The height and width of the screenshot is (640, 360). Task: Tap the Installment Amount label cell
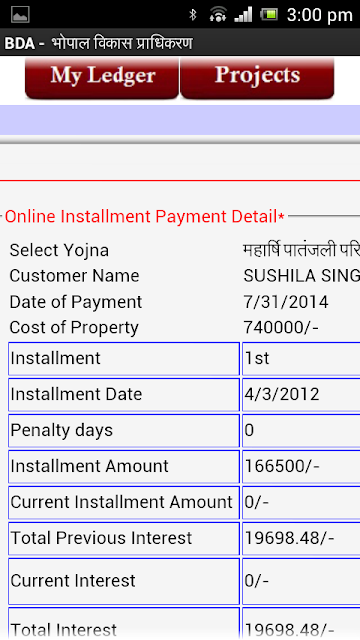(x=124, y=467)
